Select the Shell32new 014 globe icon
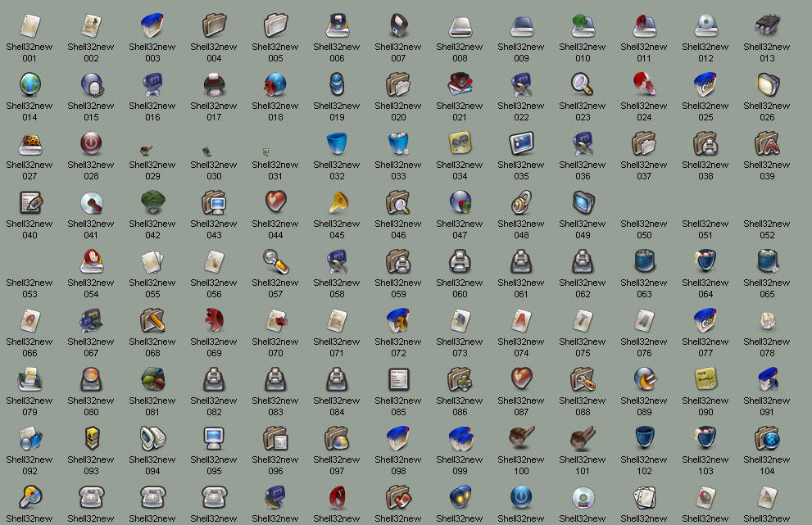The height and width of the screenshot is (525, 812). [x=30, y=84]
